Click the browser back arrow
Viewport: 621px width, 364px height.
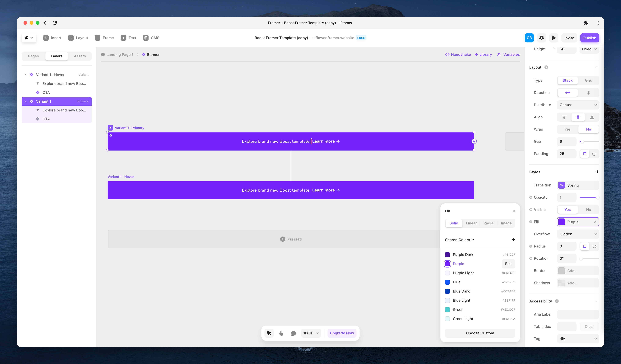coord(46,23)
